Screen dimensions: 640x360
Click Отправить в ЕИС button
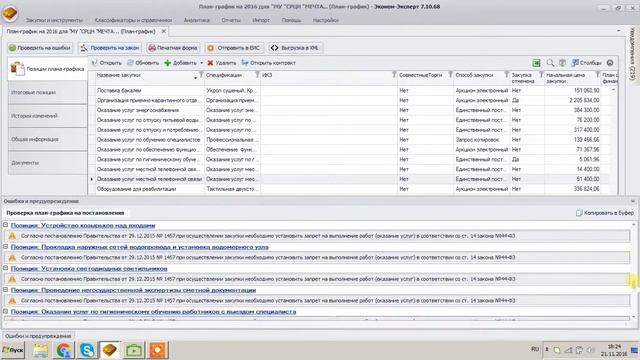point(233,48)
